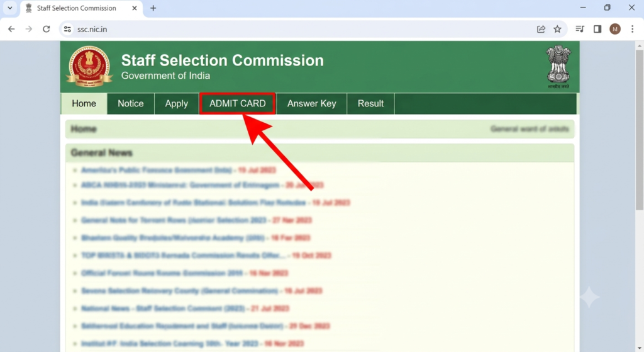The height and width of the screenshot is (352, 644).
Task: Open Chrome three-dot menu
Action: pos(633,29)
